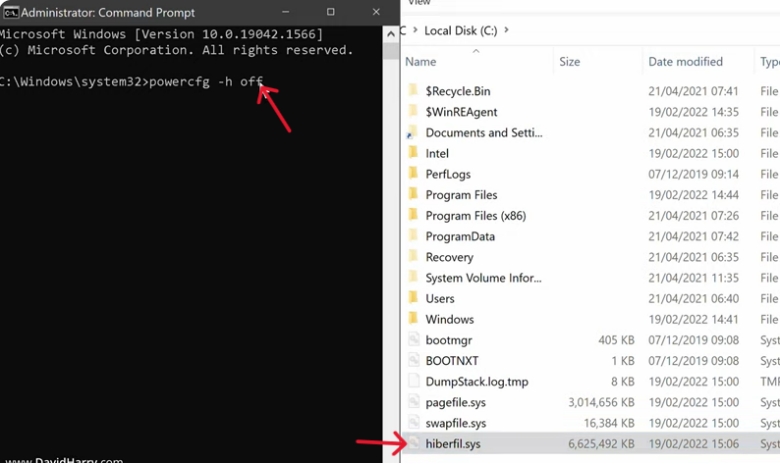Screen dimensions: 780x464
Task: Click Local Disk (C:) in address bar
Action: coord(461,30)
